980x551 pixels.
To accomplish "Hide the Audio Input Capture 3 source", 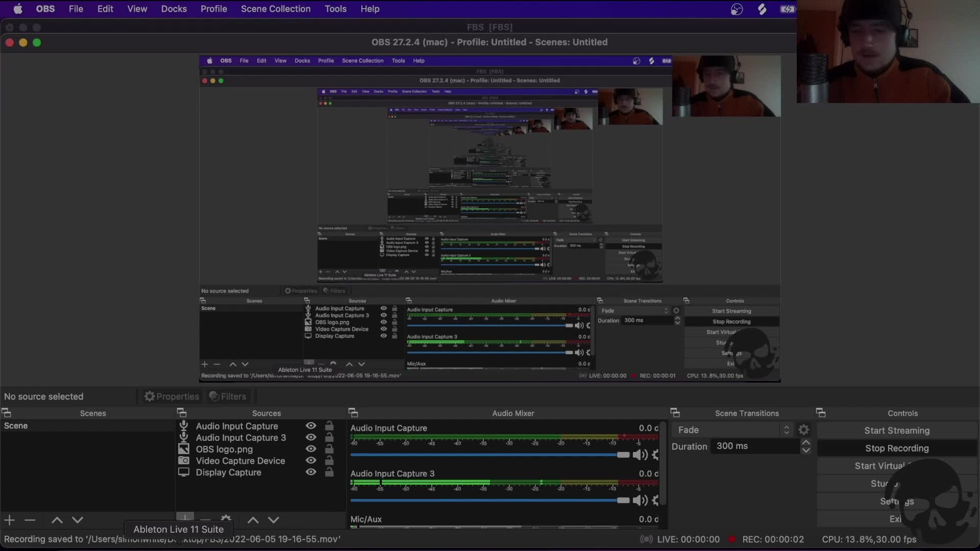I will click(311, 437).
